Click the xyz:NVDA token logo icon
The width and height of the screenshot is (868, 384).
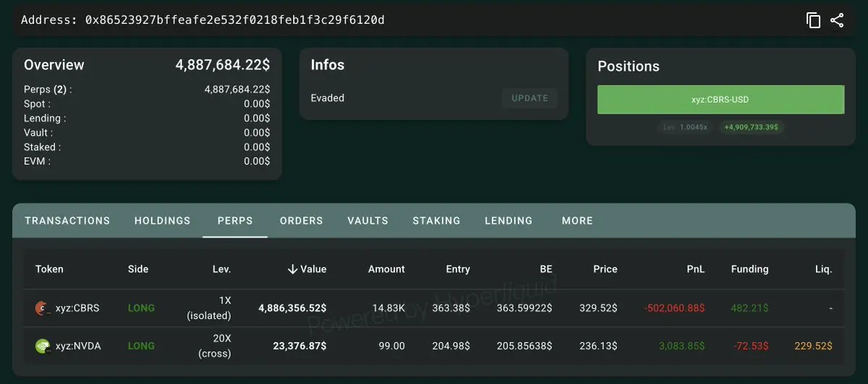pos(43,346)
